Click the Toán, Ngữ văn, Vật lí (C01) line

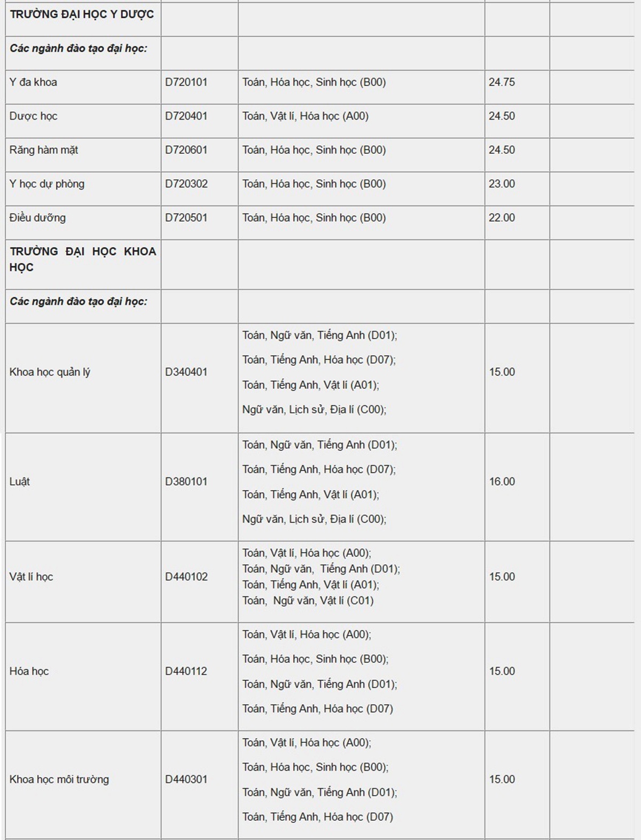308,601
